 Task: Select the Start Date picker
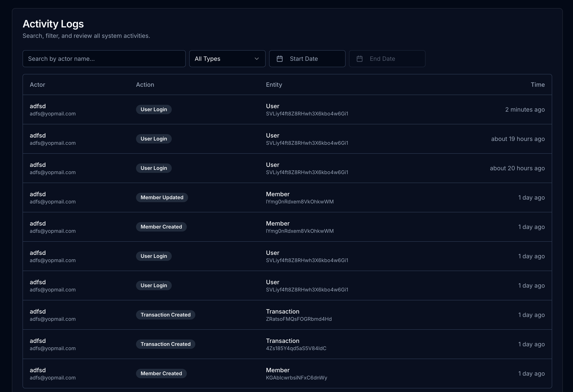coord(307,59)
